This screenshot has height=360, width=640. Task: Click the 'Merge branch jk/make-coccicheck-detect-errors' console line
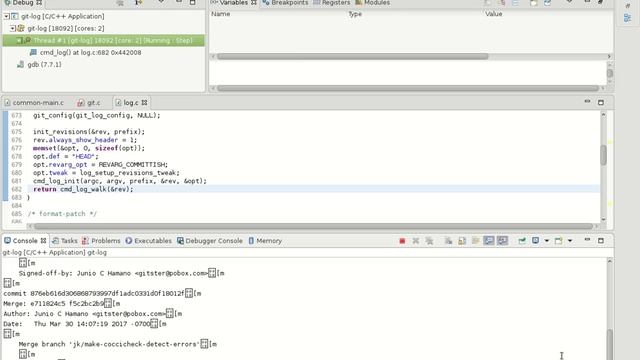click(x=118, y=344)
